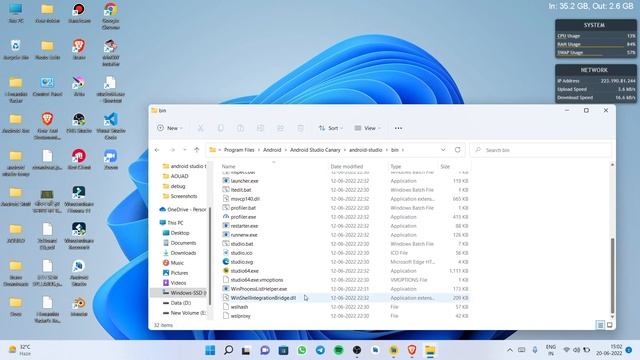The width and height of the screenshot is (640, 360).
Task: Navigate to Android Studio Canary breadcrumb
Action: [315, 150]
